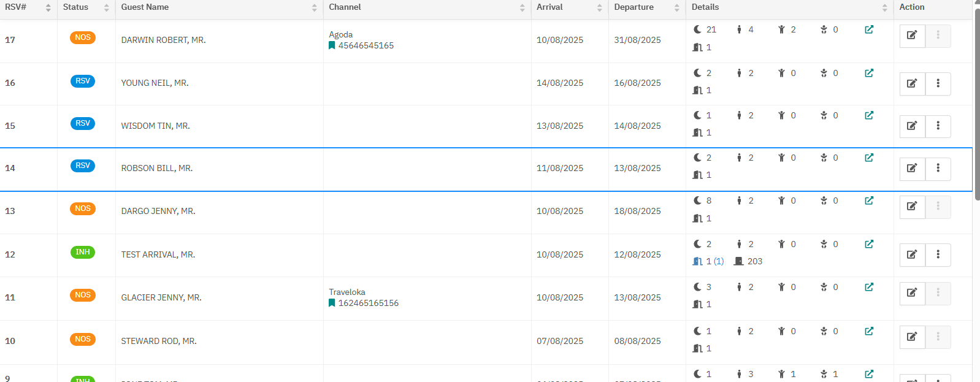
Task: Click the vertical scrollbar thumb
Action: coord(976,104)
